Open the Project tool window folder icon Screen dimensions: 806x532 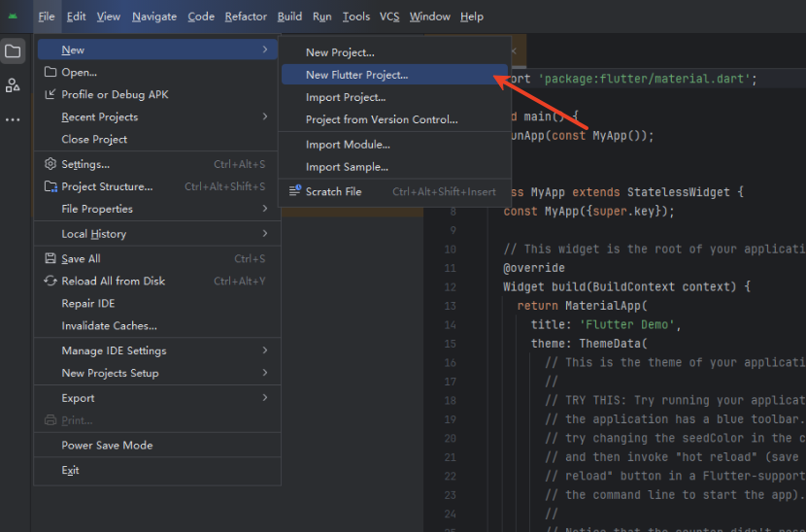tap(13, 51)
